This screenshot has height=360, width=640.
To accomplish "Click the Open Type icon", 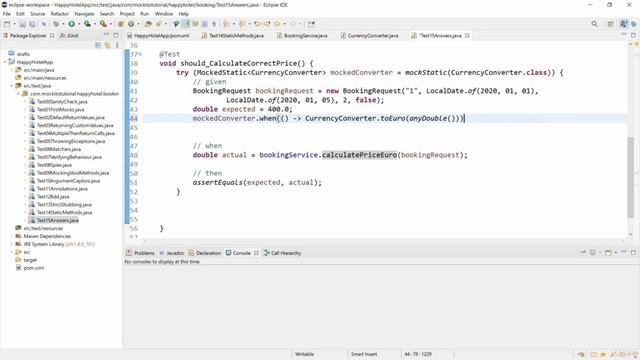I will [x=148, y=24].
